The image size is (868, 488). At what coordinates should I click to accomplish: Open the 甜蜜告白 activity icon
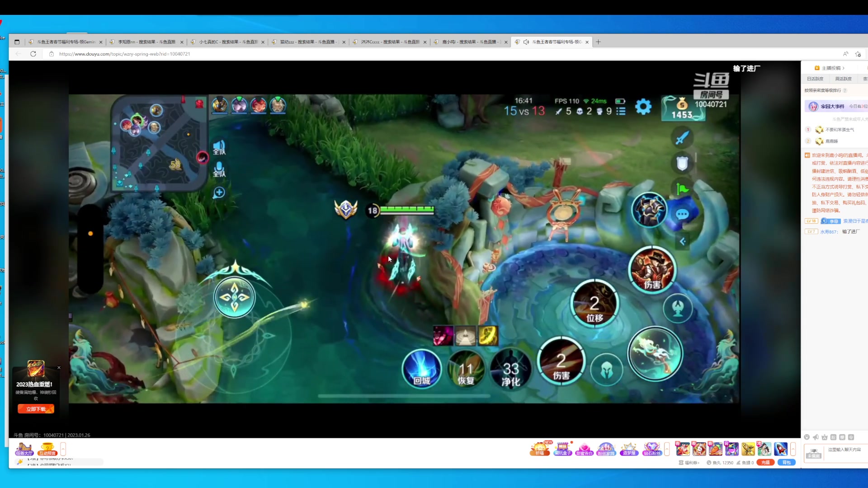tap(584, 449)
